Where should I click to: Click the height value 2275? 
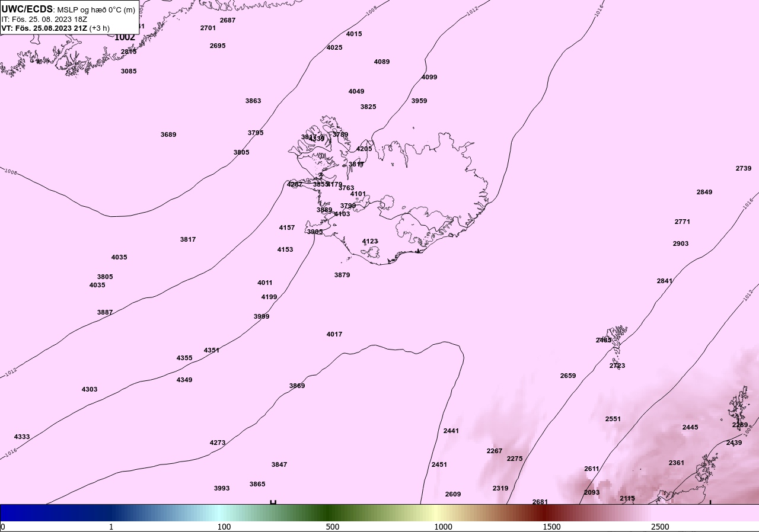(x=515, y=459)
